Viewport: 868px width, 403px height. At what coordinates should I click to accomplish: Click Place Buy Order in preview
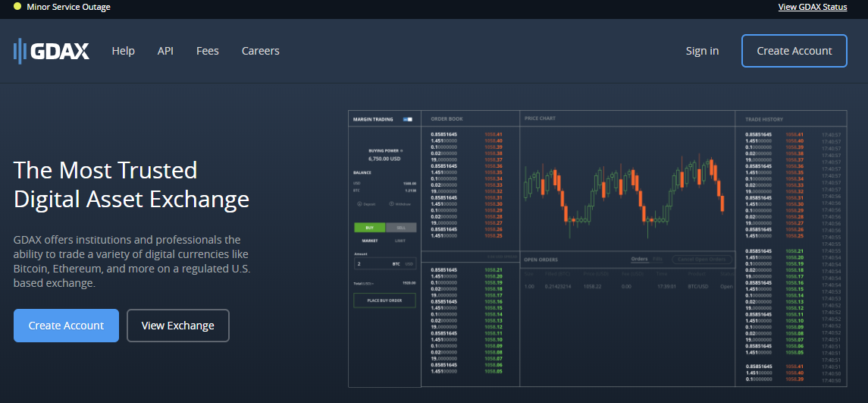click(x=385, y=301)
